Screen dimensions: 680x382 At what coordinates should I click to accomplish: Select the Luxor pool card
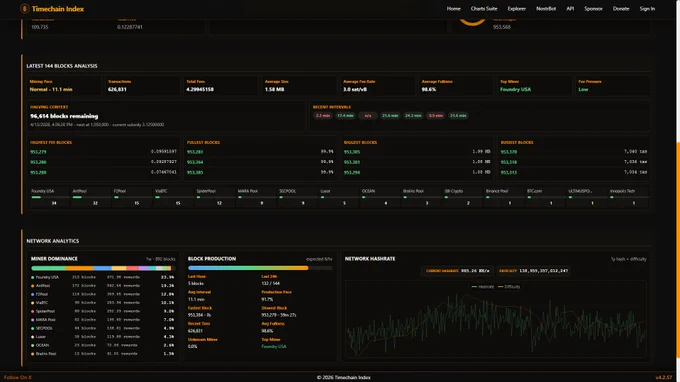click(338, 197)
